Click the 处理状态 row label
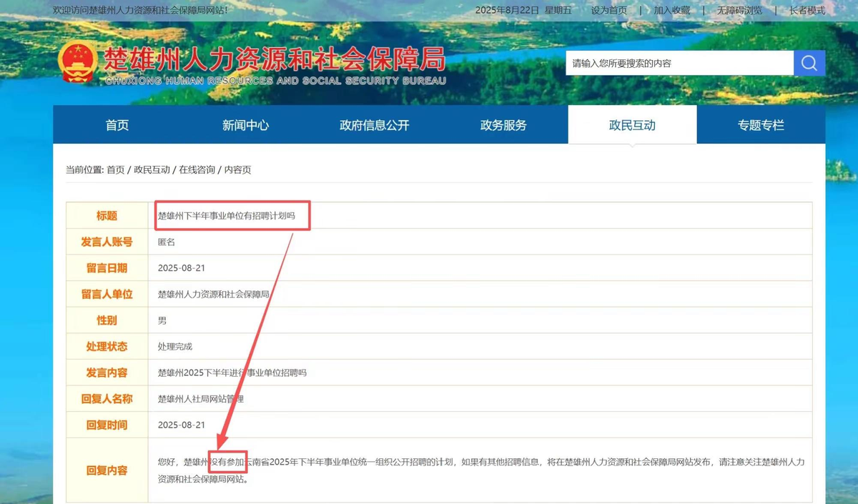This screenshot has height=504, width=858. click(x=107, y=347)
